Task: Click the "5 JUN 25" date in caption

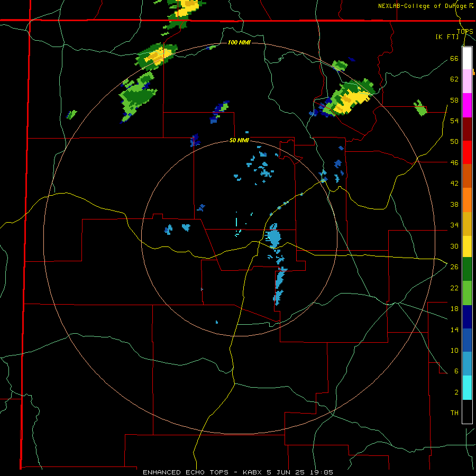Action: (x=287, y=472)
